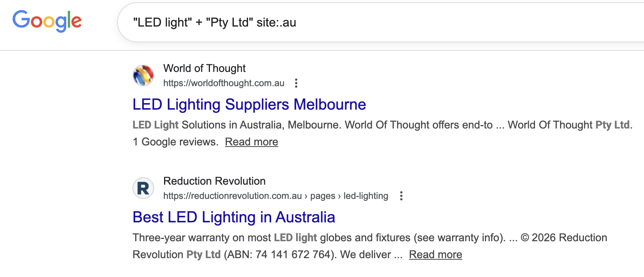Click Read more after '1 Google reviews'
This screenshot has height=277, width=644.
point(251,142)
